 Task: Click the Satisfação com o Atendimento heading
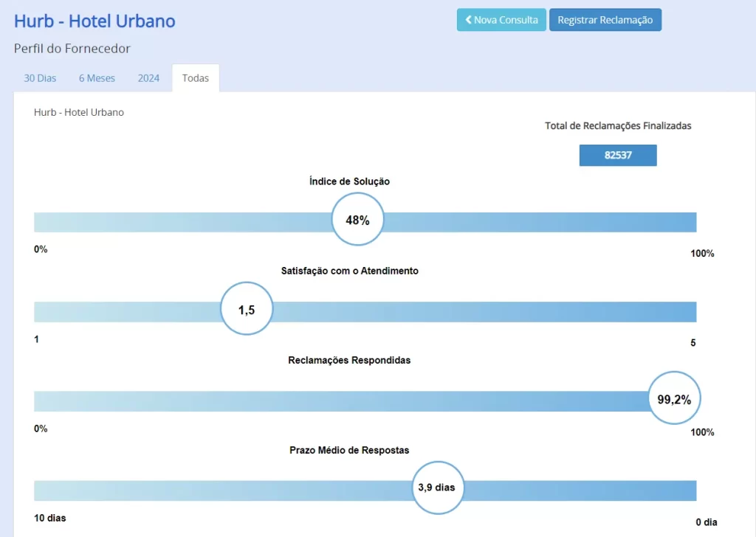349,271
